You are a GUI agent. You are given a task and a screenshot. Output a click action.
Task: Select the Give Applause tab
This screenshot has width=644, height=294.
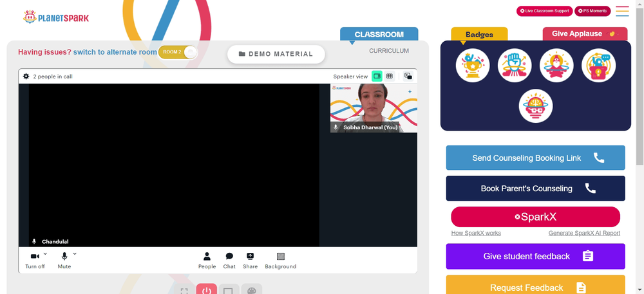[x=585, y=34]
